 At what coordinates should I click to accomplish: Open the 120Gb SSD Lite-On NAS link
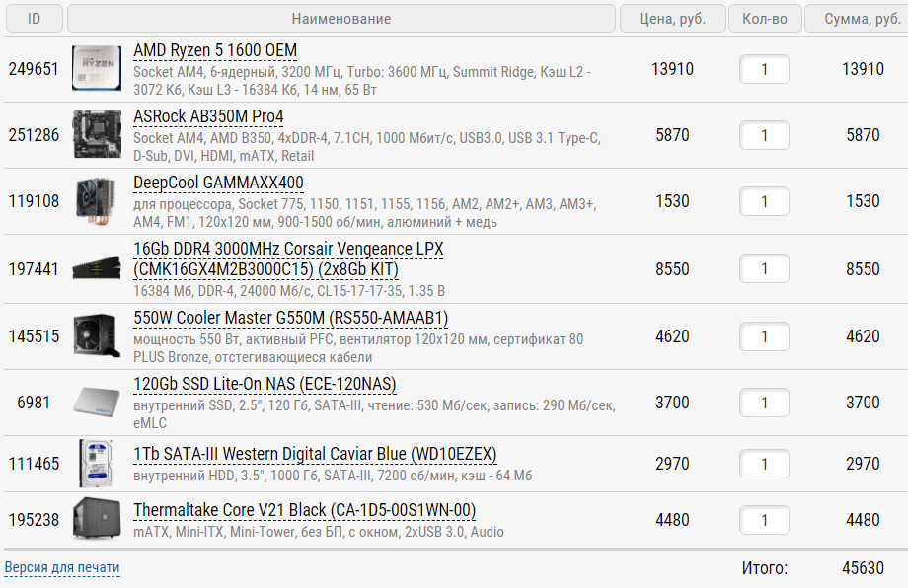(x=265, y=385)
